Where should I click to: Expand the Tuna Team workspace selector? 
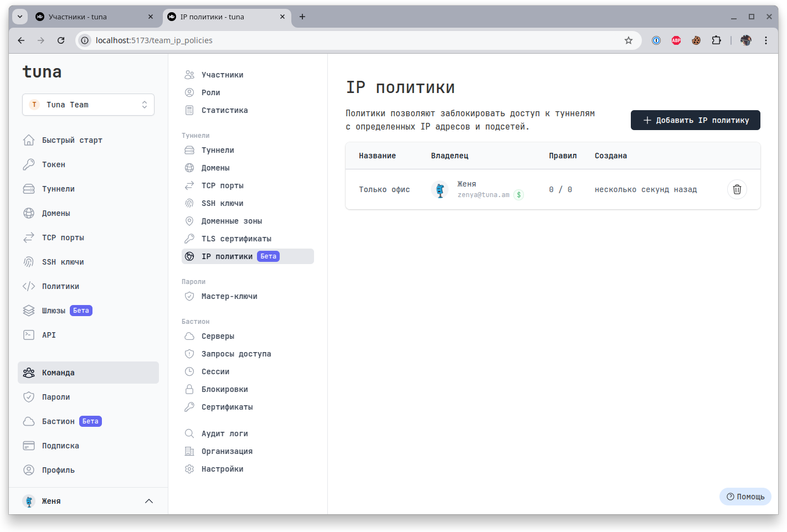88,104
